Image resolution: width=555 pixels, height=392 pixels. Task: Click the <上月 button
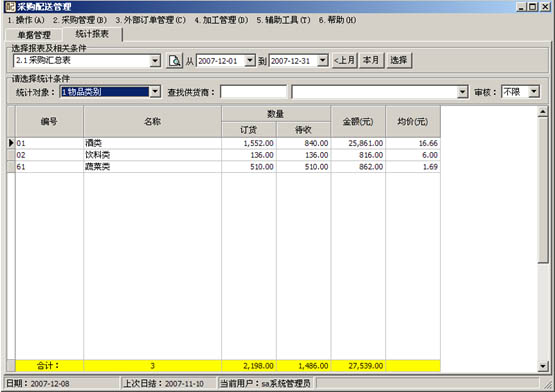tap(344, 61)
